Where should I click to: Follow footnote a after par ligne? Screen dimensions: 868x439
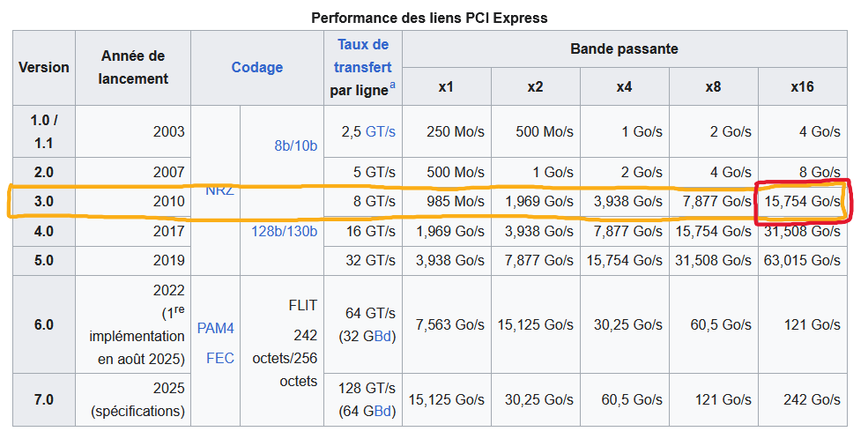tap(392, 85)
